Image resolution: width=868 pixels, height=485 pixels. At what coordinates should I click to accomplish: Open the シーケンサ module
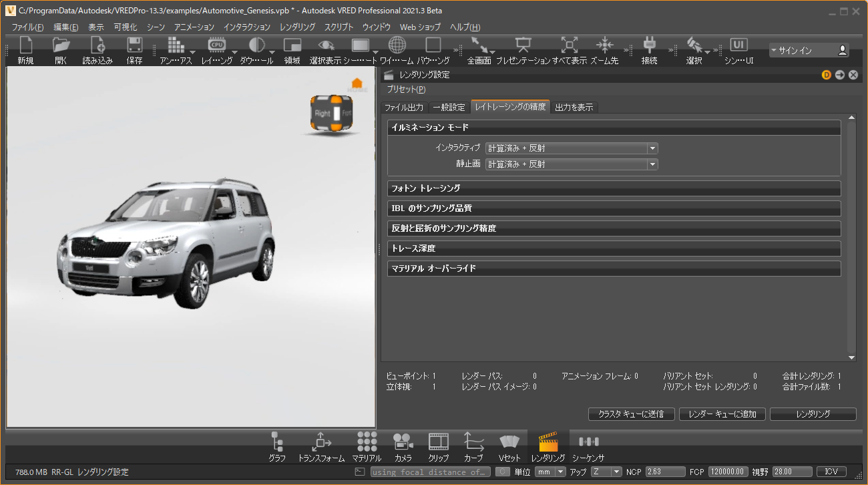tap(588, 447)
